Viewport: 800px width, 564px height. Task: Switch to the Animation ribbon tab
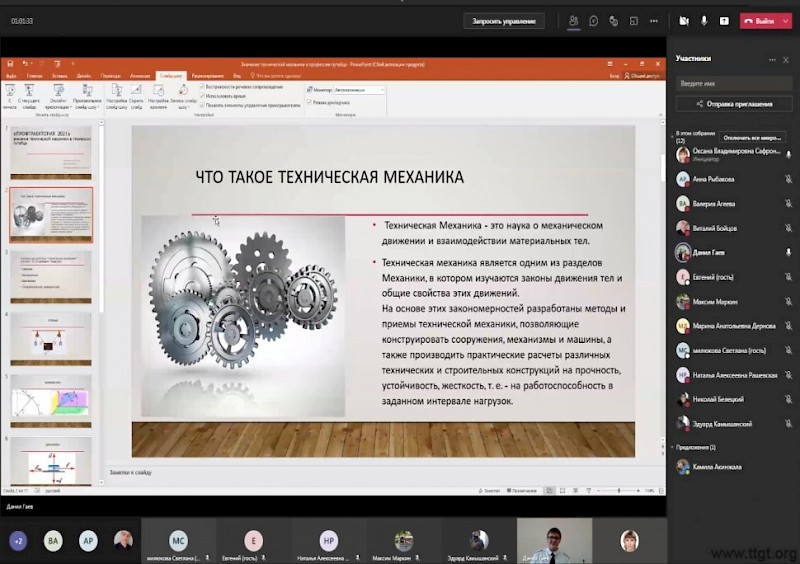[x=139, y=75]
